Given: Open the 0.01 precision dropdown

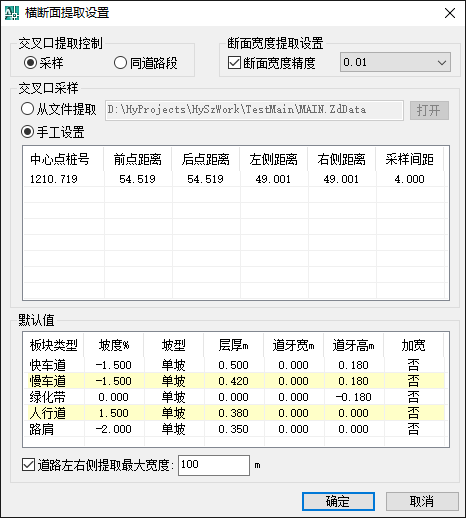Looking at the screenshot, I should (395, 62).
